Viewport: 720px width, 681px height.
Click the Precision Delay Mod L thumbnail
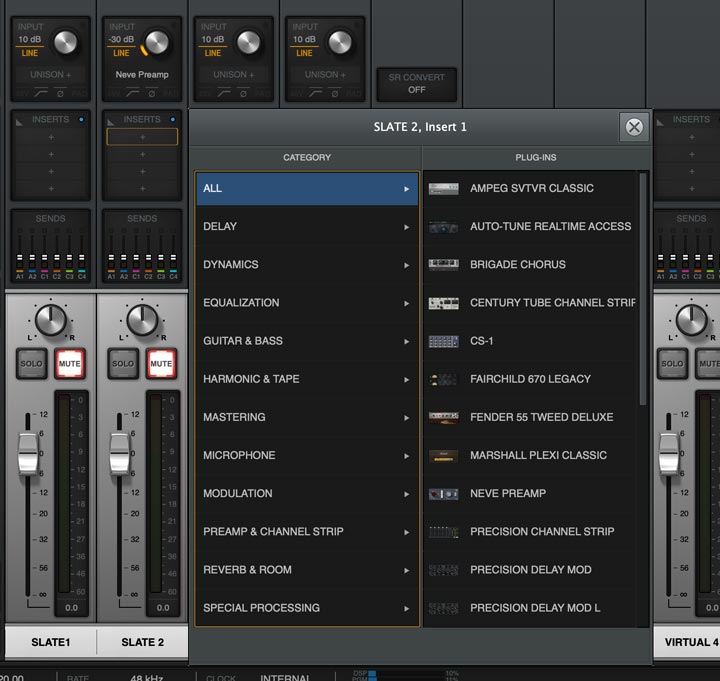443,608
